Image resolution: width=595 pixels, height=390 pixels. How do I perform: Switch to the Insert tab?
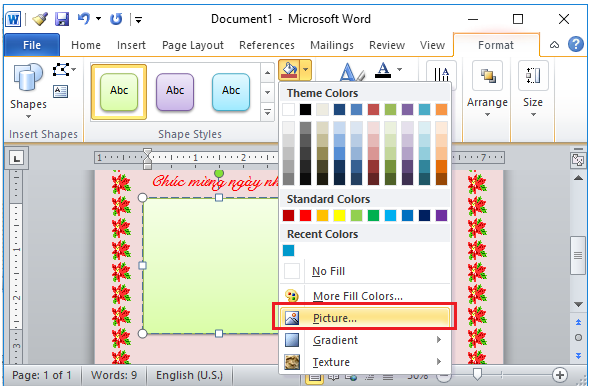[131, 45]
